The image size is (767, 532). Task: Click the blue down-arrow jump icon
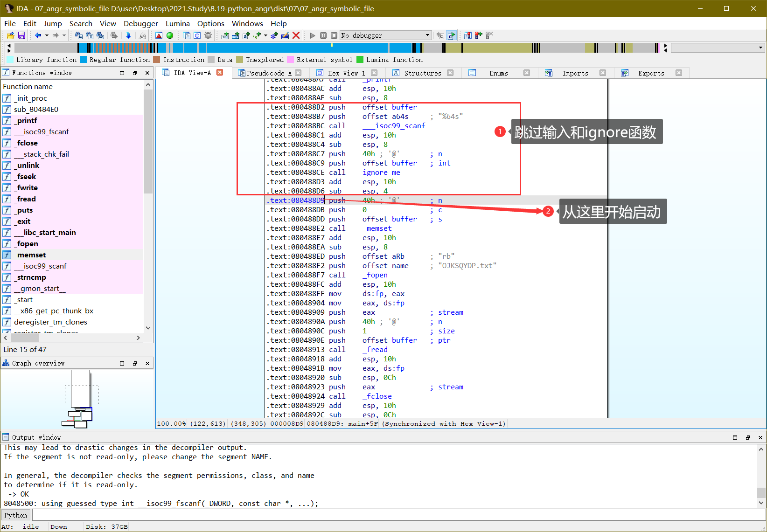click(x=128, y=35)
